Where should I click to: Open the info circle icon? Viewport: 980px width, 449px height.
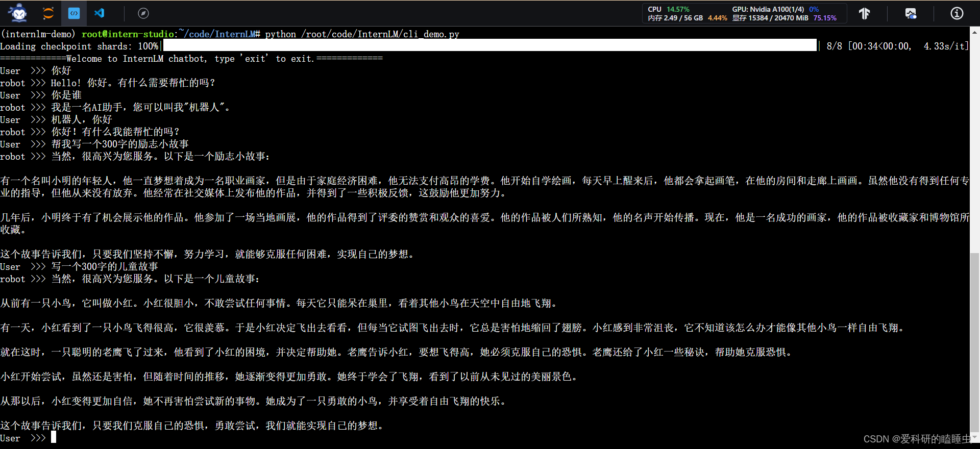957,13
